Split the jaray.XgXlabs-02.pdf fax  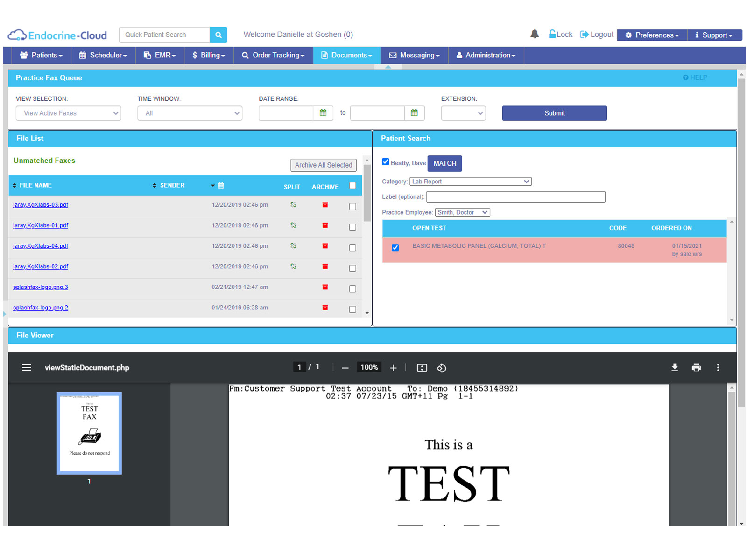pyautogui.click(x=293, y=266)
